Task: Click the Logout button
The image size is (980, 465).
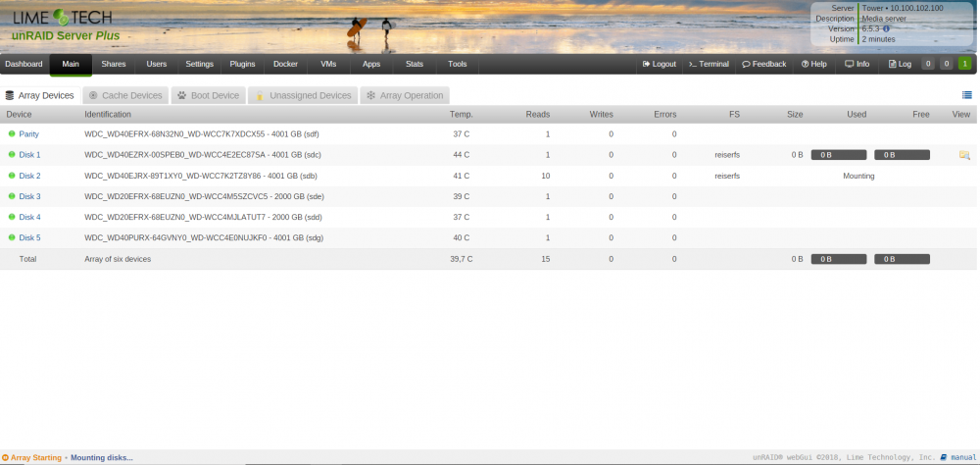Action: point(660,64)
